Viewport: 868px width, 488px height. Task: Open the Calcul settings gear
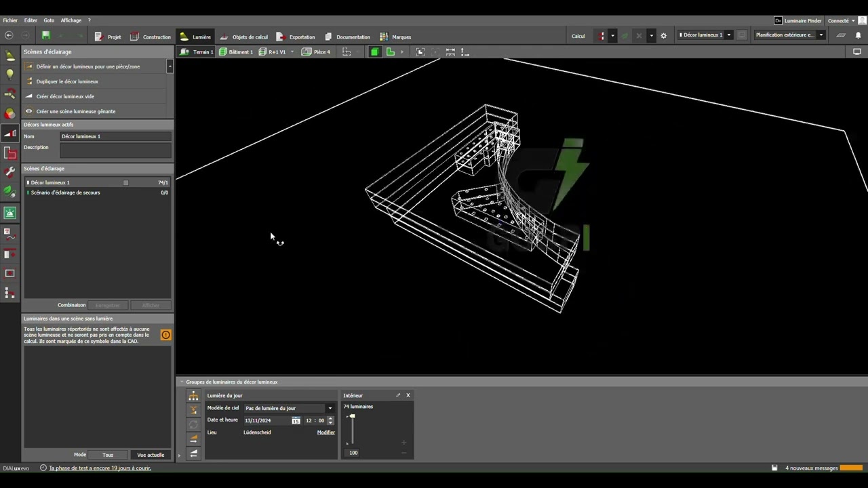pyautogui.click(x=663, y=36)
